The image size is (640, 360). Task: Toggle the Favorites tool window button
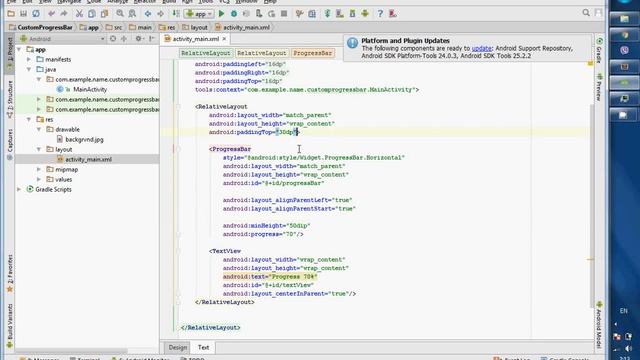click(x=10, y=273)
